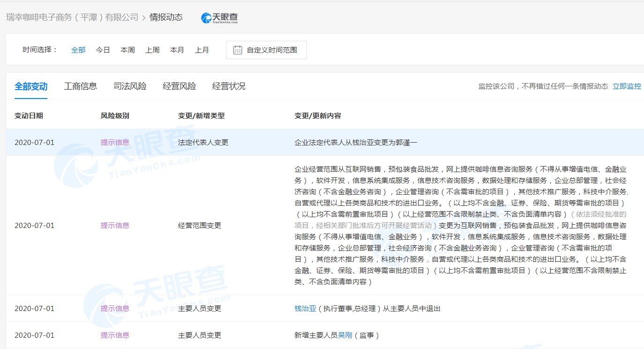Image resolution: width=644 pixels, height=349 pixels.
Task: Select 经营范围变更 cell
Action: (200, 225)
